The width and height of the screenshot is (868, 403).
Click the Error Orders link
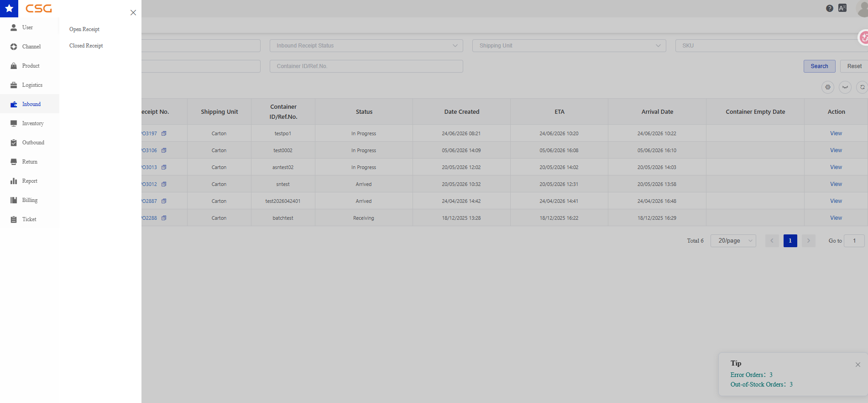pos(752,375)
